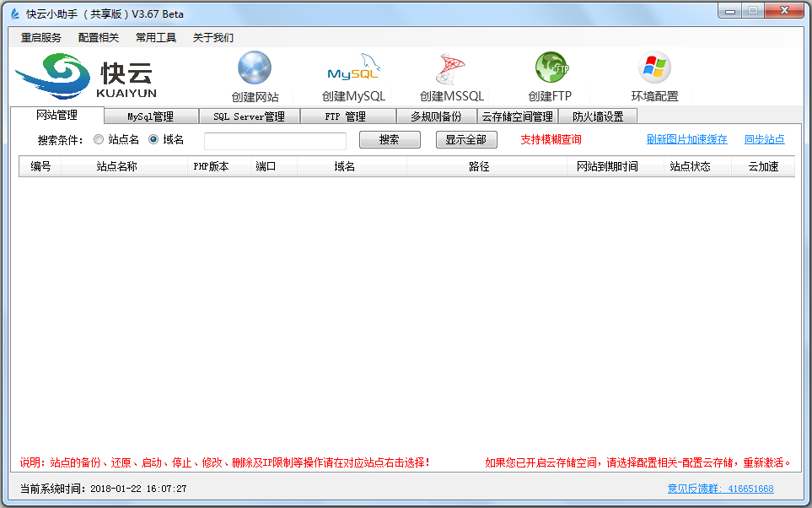Image resolution: width=812 pixels, height=508 pixels.
Task: Select the 域名 radio button
Action: click(153, 140)
